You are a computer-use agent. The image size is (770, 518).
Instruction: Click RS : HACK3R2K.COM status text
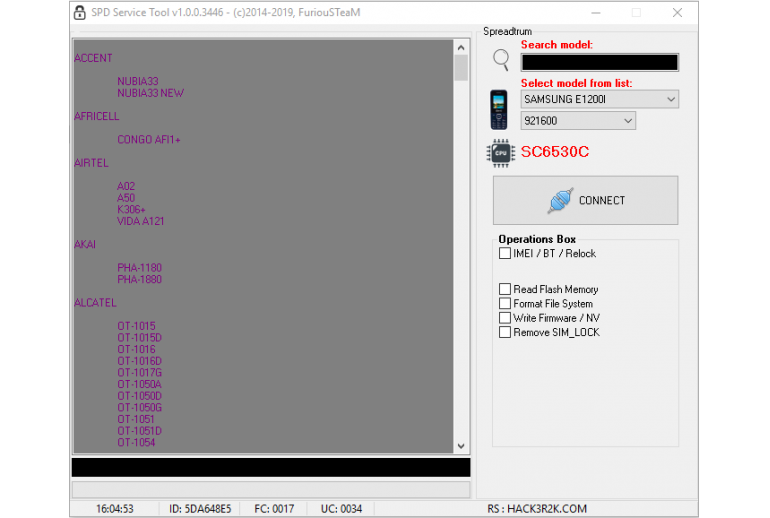[x=537, y=509]
